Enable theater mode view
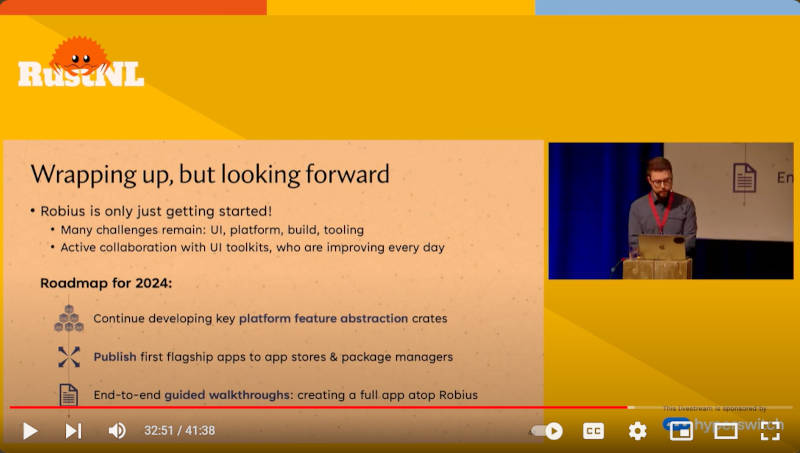This screenshot has height=453, width=800. pos(726,431)
